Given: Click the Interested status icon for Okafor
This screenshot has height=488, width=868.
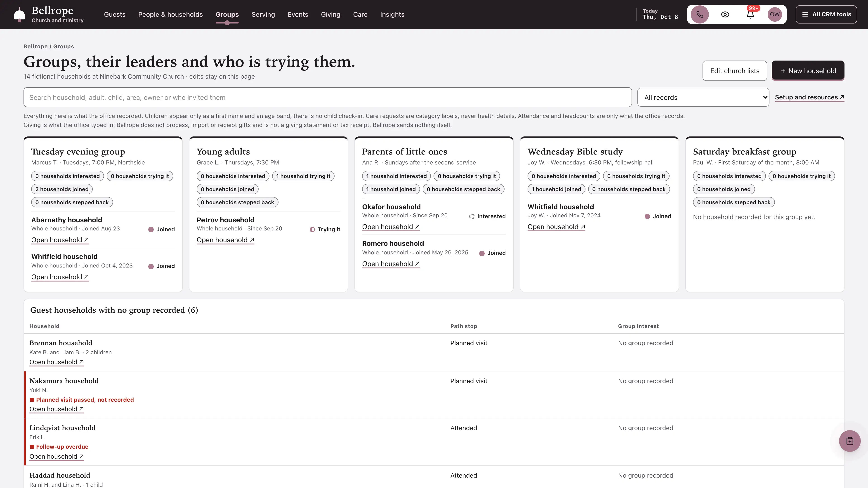Looking at the screenshot, I should (x=472, y=216).
